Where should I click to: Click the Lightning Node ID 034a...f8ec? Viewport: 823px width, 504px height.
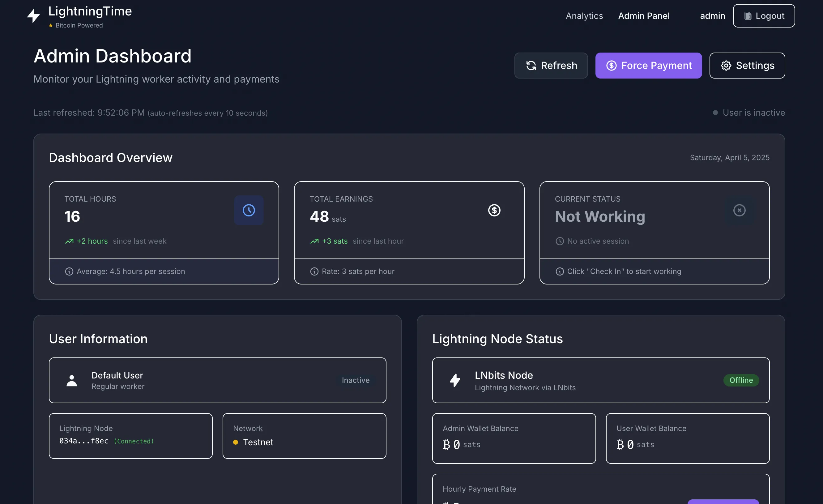[x=84, y=441]
